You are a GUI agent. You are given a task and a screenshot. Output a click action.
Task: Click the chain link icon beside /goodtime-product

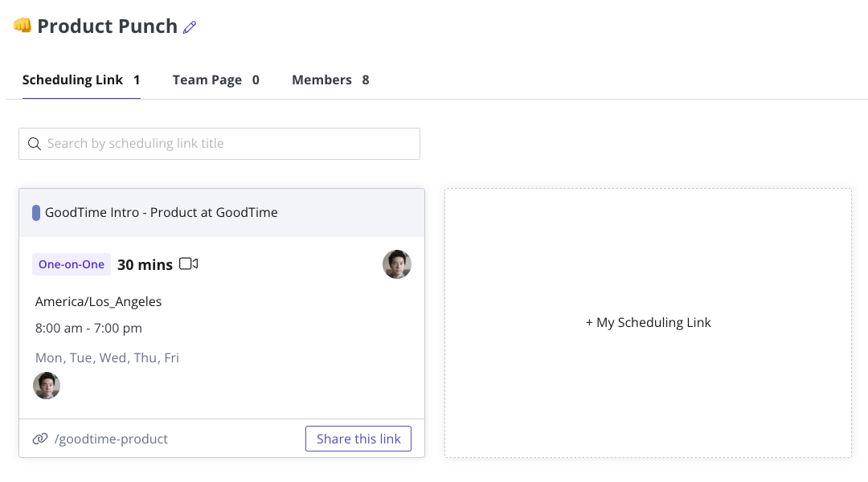pos(40,439)
